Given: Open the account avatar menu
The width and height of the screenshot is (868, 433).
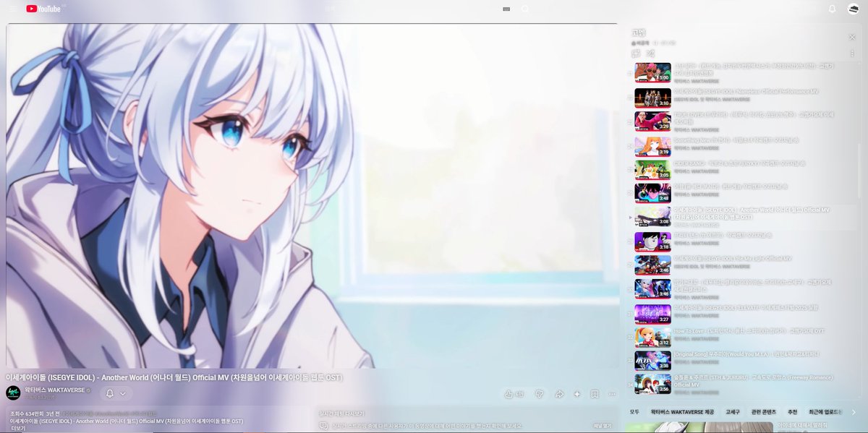Looking at the screenshot, I should click(854, 9).
